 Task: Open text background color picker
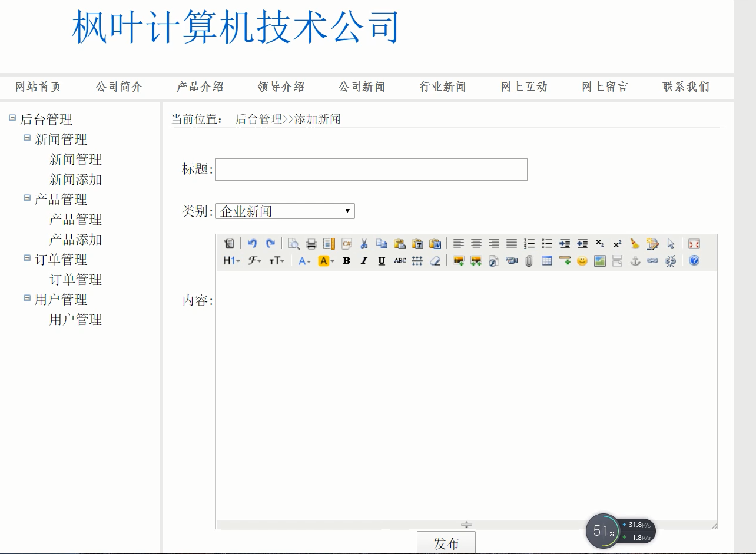326,261
